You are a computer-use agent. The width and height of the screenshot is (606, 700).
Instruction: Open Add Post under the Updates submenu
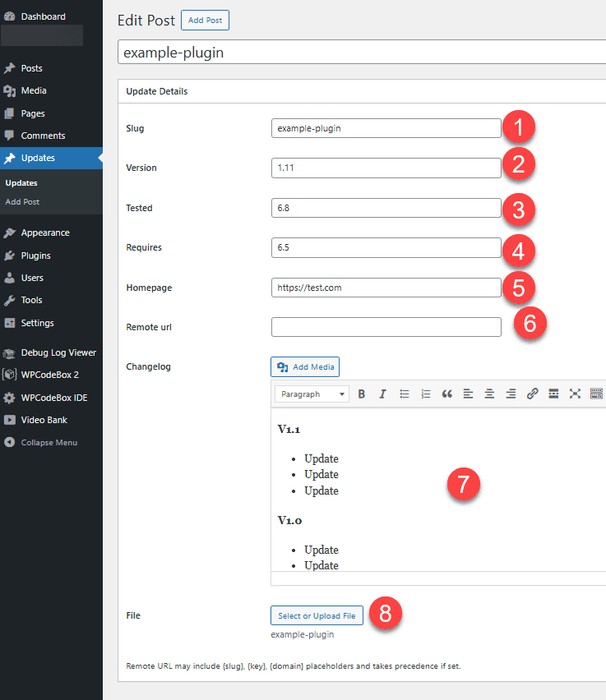pyautogui.click(x=22, y=202)
